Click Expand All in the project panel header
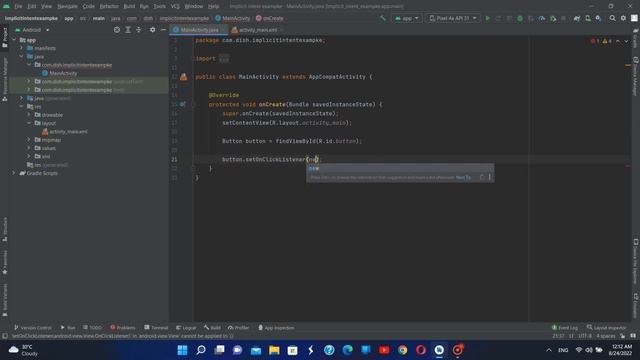The width and height of the screenshot is (640, 360). coord(128,30)
